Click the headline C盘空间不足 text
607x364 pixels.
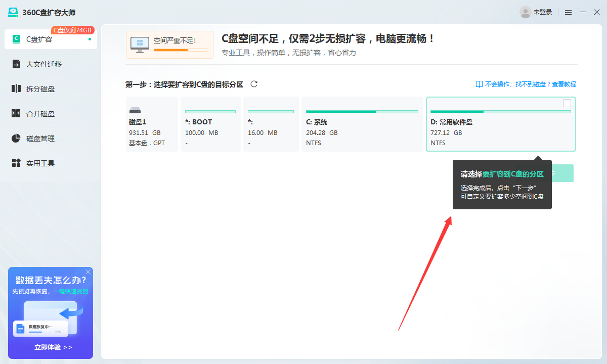coord(328,39)
